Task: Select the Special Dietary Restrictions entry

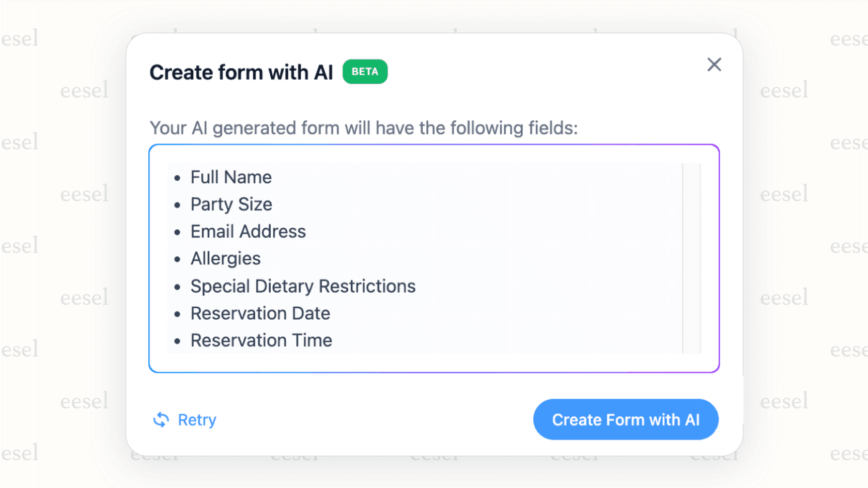Action: point(303,286)
